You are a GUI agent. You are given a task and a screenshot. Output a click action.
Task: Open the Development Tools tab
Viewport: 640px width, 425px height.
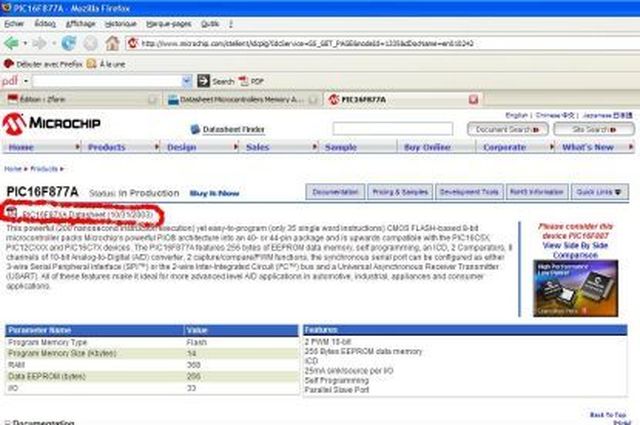pos(469,192)
